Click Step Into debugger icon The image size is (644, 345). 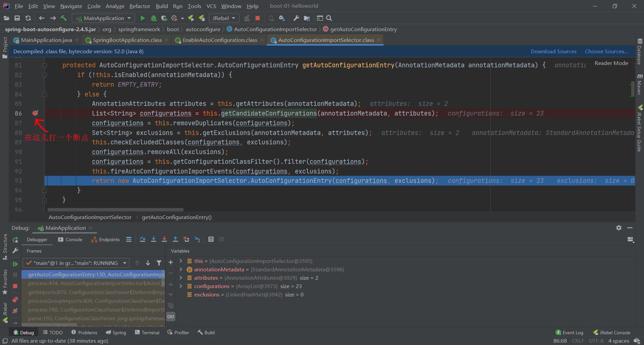154,239
